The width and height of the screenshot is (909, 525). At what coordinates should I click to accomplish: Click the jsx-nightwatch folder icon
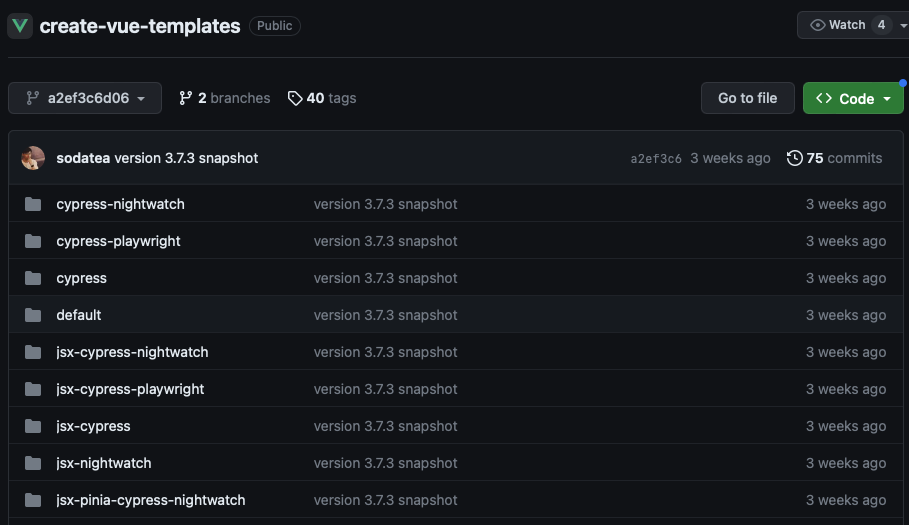(33, 463)
